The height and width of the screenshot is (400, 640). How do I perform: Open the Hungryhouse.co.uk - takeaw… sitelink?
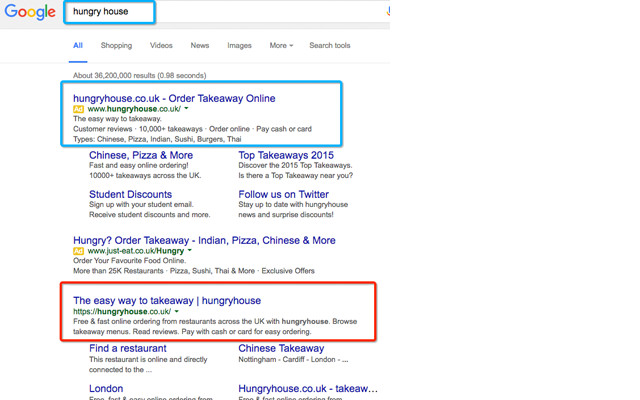click(308, 389)
